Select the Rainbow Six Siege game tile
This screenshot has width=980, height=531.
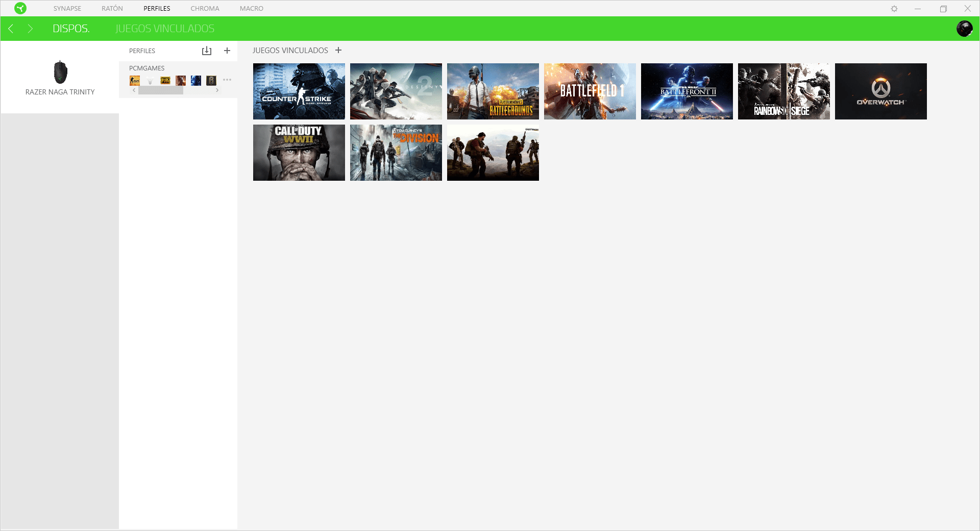click(x=784, y=91)
